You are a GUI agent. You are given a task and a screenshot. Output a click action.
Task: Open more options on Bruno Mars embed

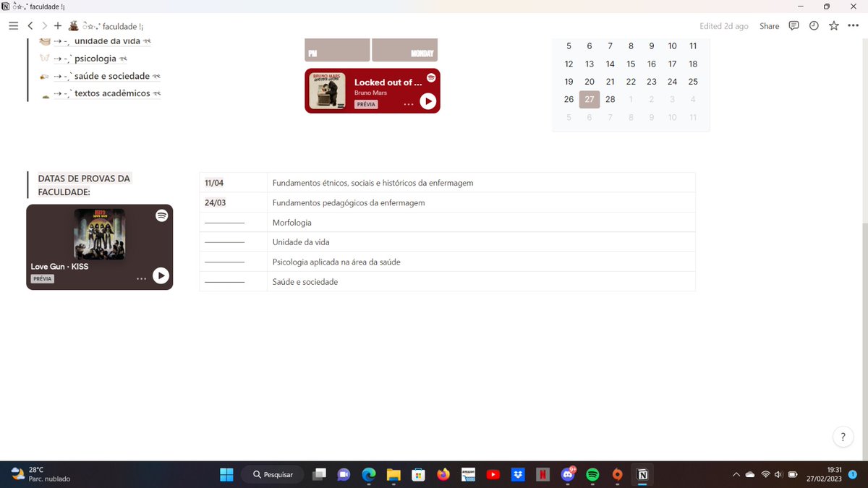pos(408,104)
